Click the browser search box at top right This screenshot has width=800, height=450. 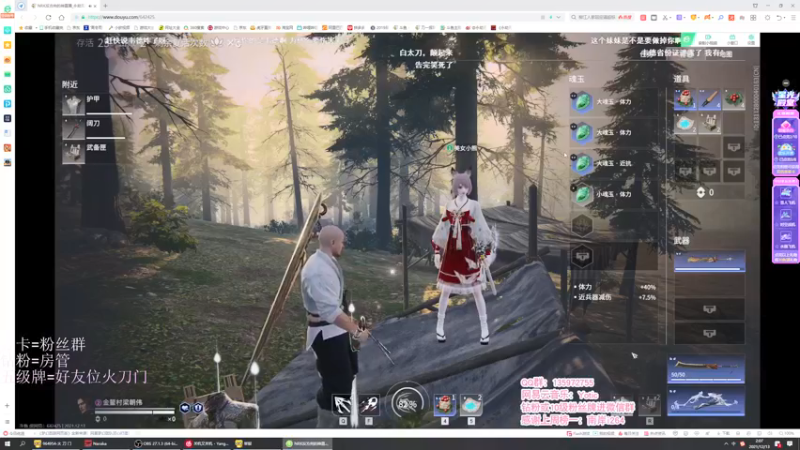point(602,17)
